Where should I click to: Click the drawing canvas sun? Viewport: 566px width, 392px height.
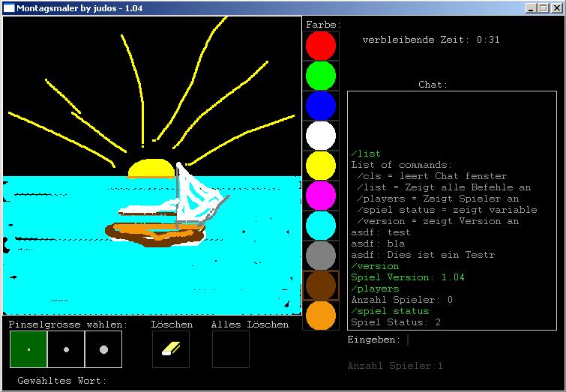click(151, 168)
